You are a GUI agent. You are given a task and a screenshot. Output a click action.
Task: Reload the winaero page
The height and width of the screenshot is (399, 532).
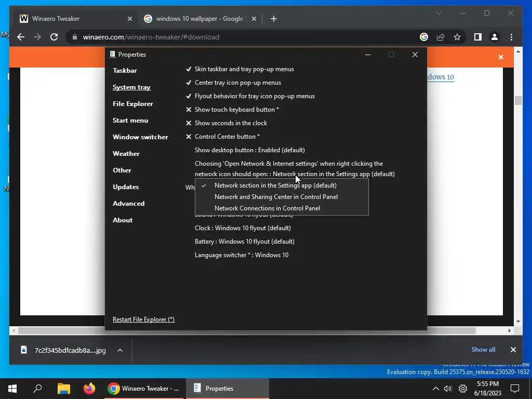point(54,37)
